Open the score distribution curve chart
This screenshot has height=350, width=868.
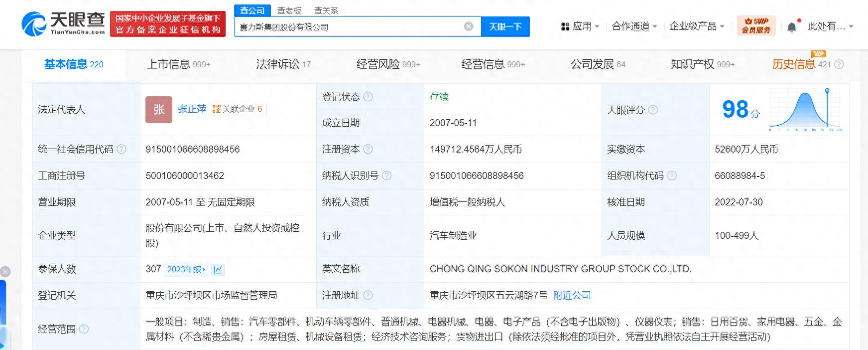click(806, 110)
